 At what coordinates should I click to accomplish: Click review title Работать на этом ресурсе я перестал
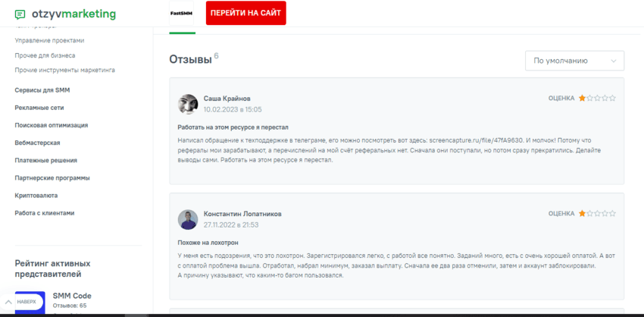click(233, 127)
